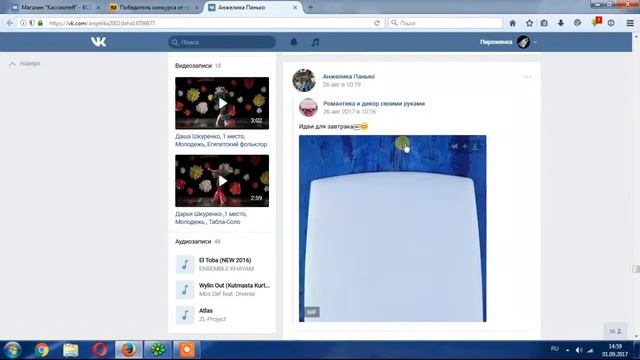Open the post author's avatar
This screenshot has height=360, width=640.
(x=304, y=80)
